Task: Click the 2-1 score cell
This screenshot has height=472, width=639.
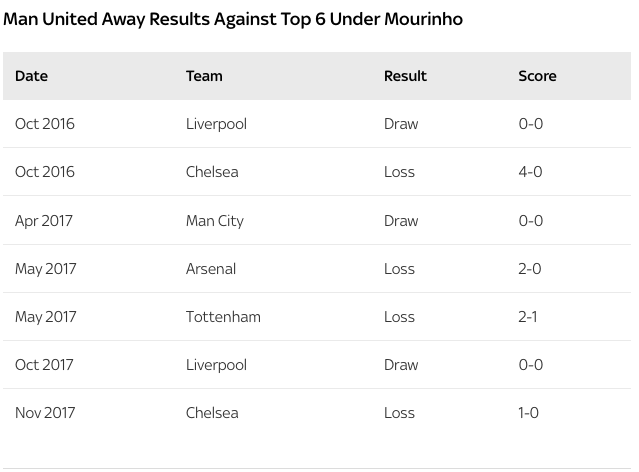Action: pyautogui.click(x=528, y=317)
